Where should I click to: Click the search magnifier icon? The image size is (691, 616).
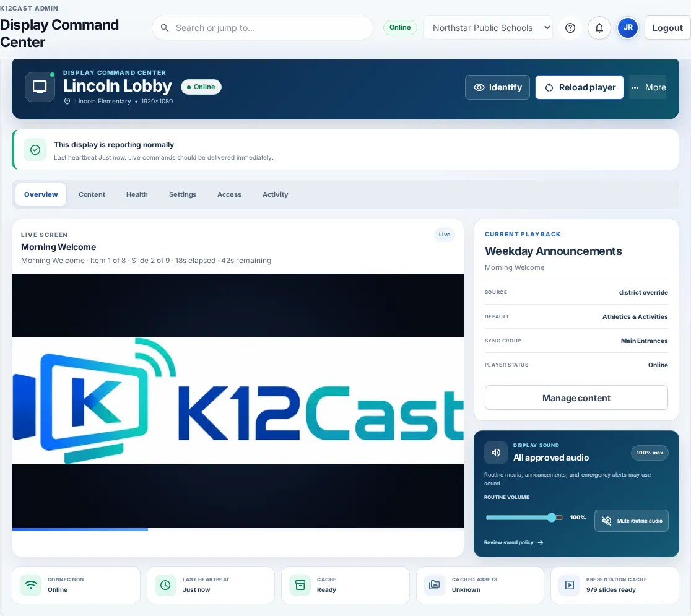pos(164,28)
